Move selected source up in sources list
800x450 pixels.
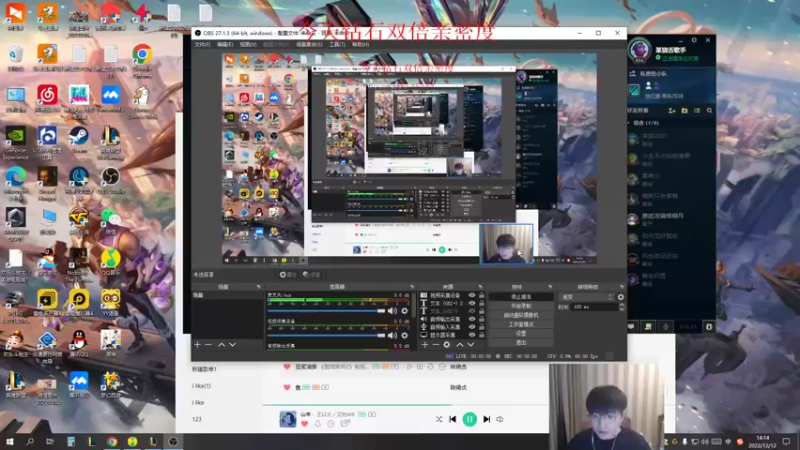click(460, 345)
